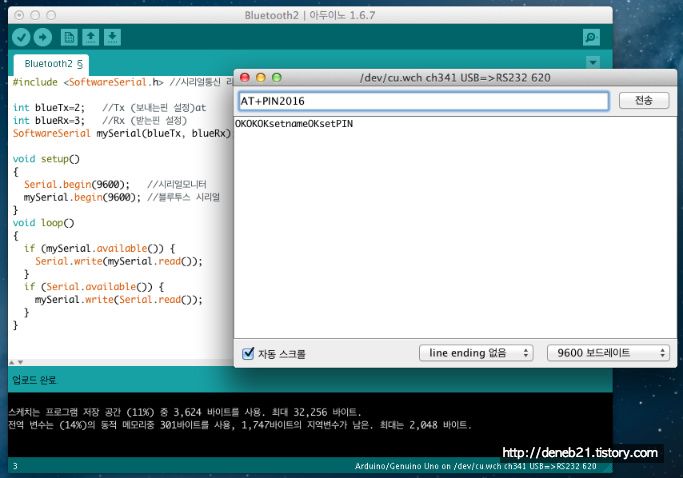Click the 'mySerial.begin(9600);' code line

[x=82, y=197]
